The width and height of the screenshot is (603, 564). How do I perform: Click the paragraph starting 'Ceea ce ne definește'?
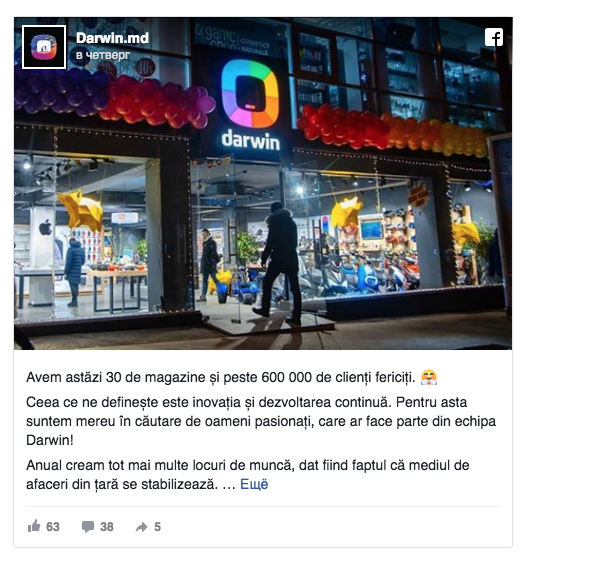261,421
